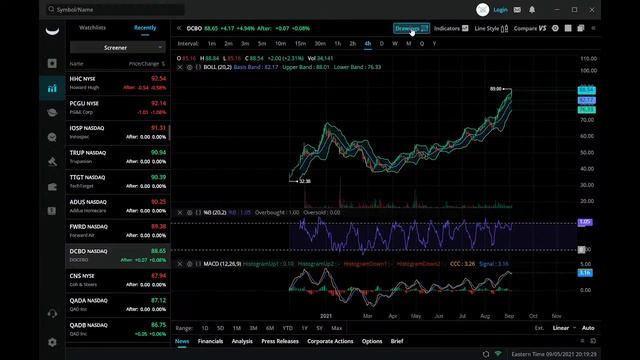
Task: Select the 1h interval
Action: [x=338, y=43]
